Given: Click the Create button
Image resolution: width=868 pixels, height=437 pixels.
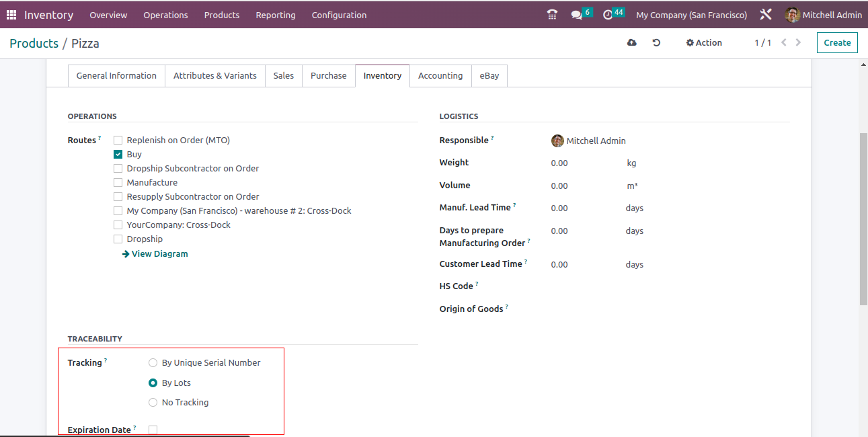Looking at the screenshot, I should [837, 43].
